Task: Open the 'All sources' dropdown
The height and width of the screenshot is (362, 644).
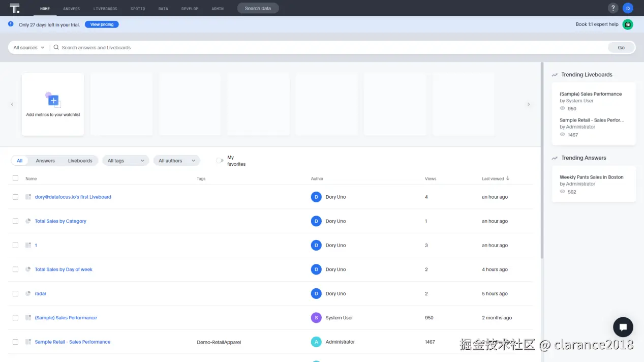Action: pos(27,47)
